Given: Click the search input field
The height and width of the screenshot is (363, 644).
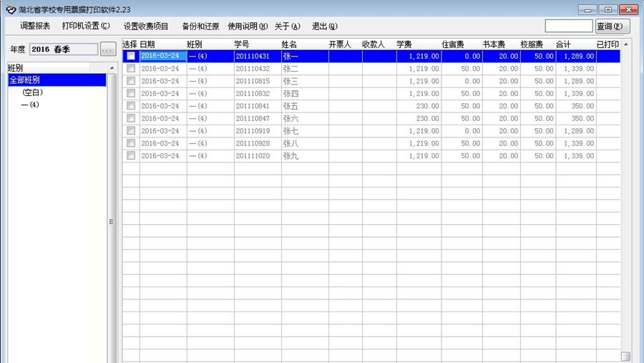Looking at the screenshot, I should point(568,26).
